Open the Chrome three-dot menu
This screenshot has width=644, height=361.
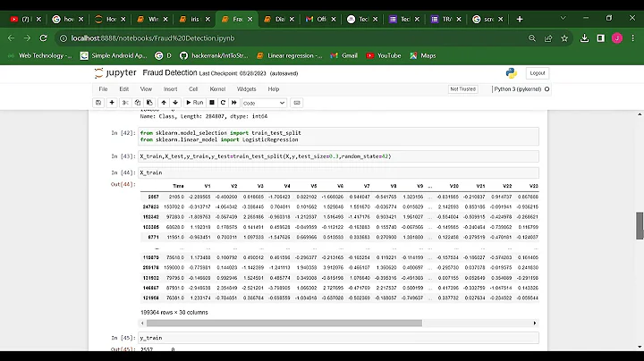tap(633, 38)
